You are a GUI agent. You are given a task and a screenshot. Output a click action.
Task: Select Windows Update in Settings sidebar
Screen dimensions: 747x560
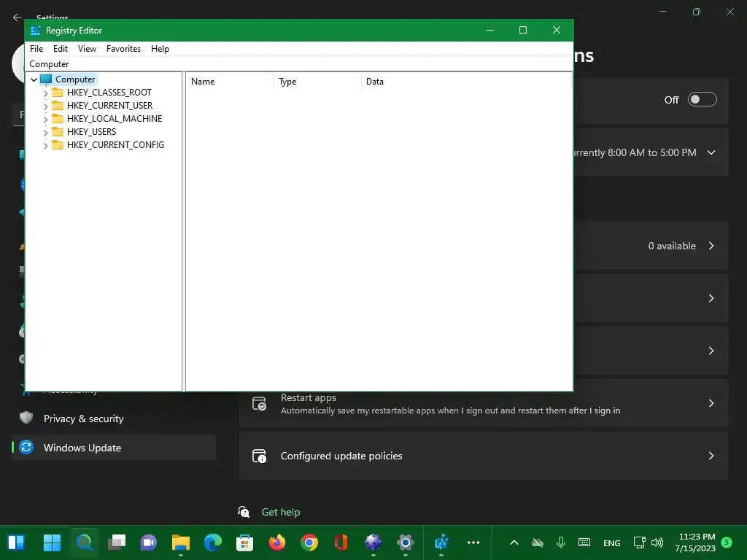(x=114, y=448)
